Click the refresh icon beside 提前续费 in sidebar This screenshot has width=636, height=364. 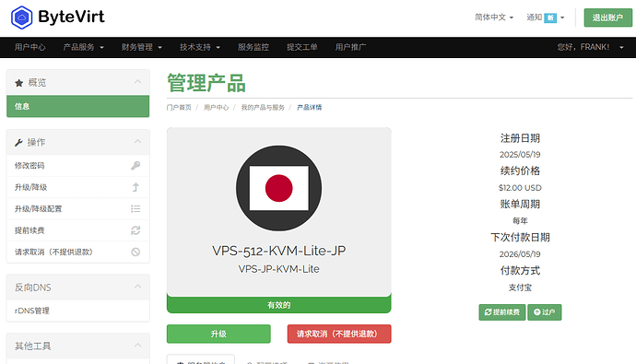click(135, 230)
